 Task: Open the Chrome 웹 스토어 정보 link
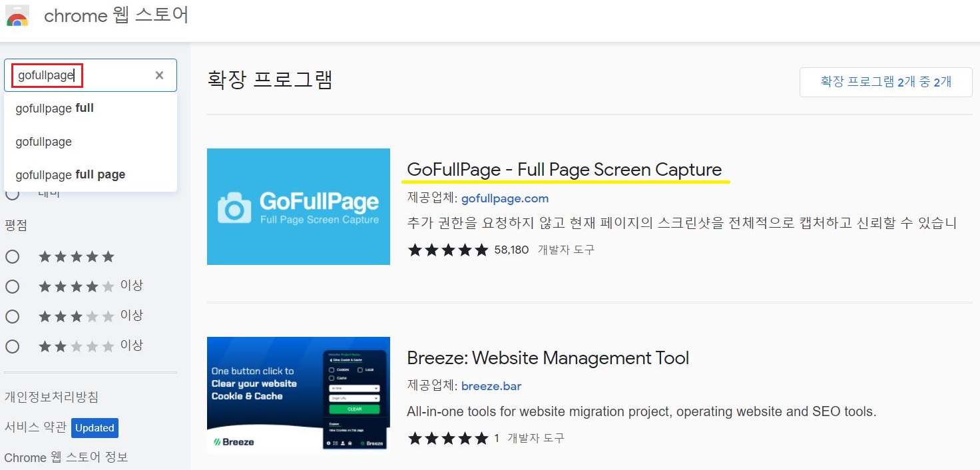66,457
